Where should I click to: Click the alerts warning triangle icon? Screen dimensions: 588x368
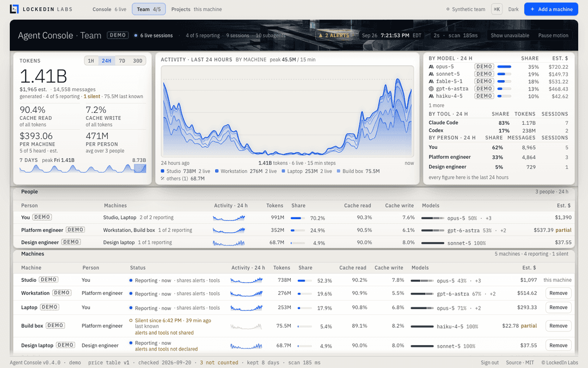tap(321, 35)
